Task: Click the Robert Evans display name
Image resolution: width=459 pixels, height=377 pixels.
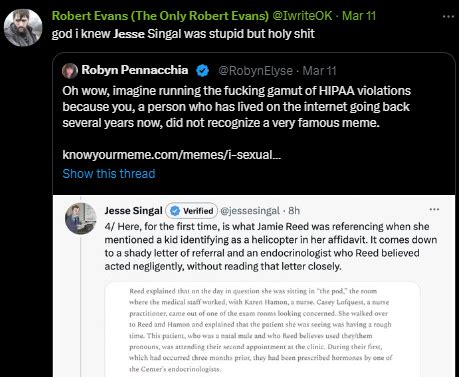Action: 160,16
